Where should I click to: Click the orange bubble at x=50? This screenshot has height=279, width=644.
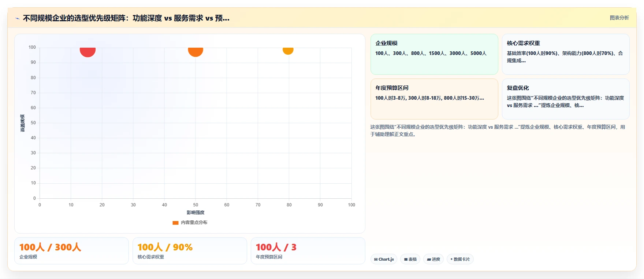point(196,52)
